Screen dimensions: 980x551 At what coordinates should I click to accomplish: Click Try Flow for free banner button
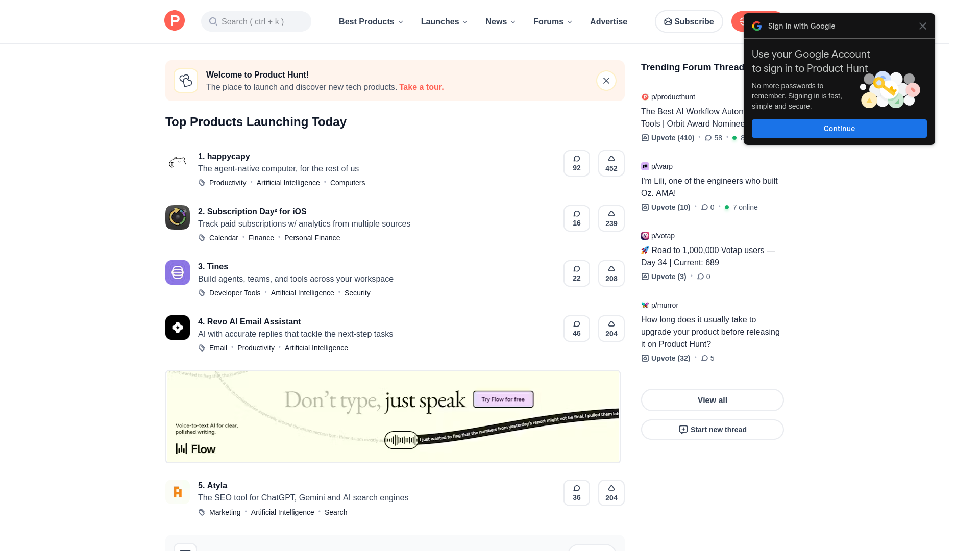503,399
